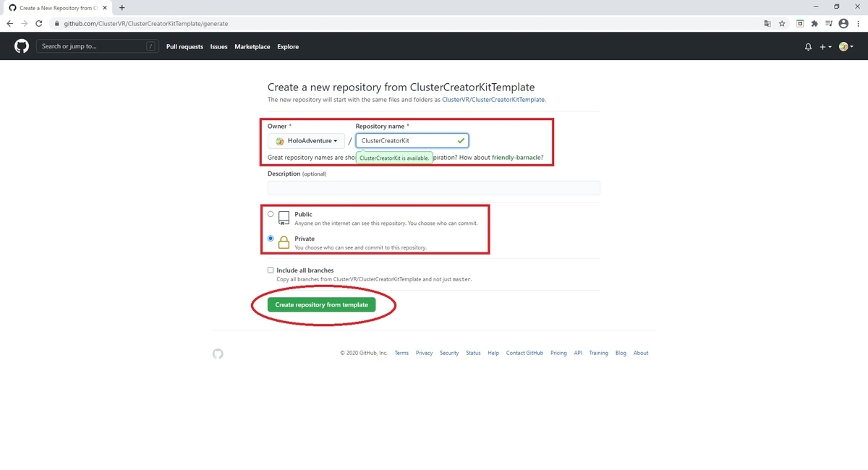The width and height of the screenshot is (868, 470).
Task: Bookmark page with the star icon
Action: (x=782, y=23)
